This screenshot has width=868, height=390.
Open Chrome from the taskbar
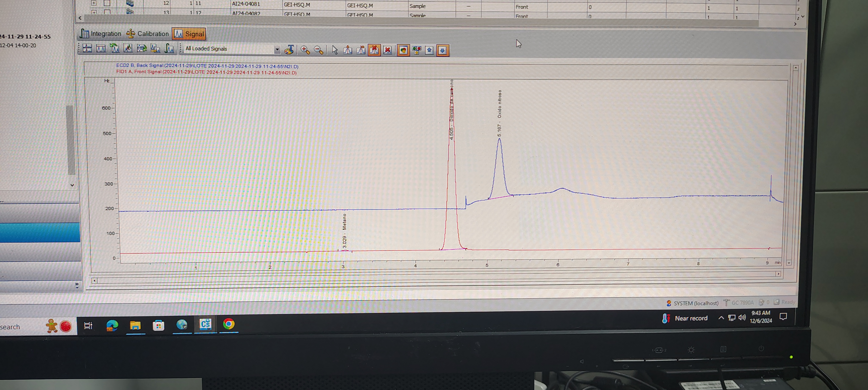[229, 324]
